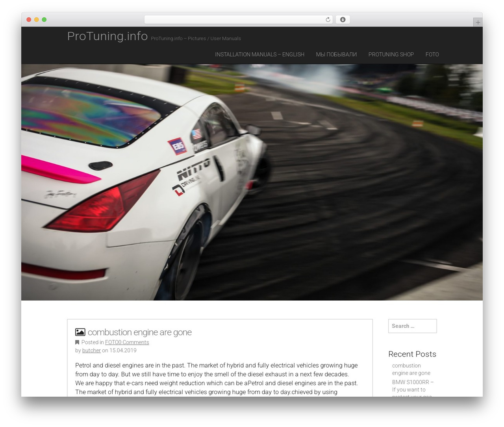The height and width of the screenshot is (427, 504).
Task: Click the drift car header image
Action: coord(252,182)
